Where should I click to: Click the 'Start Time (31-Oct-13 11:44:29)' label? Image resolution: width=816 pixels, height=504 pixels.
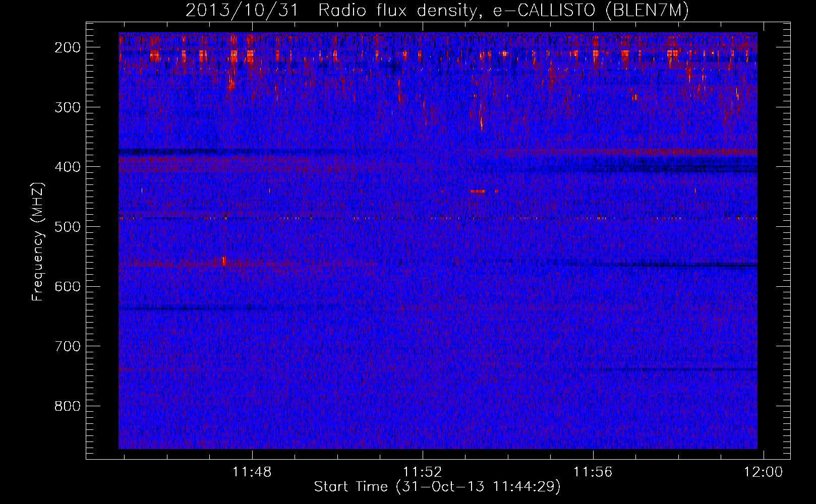click(x=437, y=487)
